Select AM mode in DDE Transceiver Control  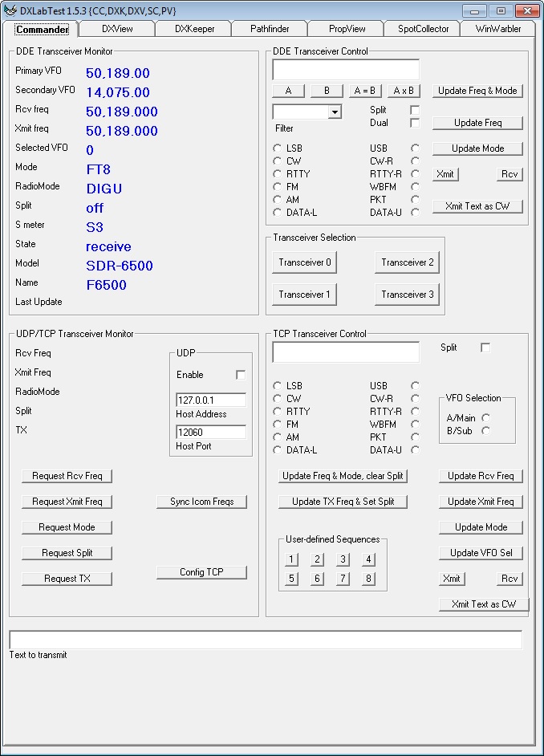(x=277, y=200)
